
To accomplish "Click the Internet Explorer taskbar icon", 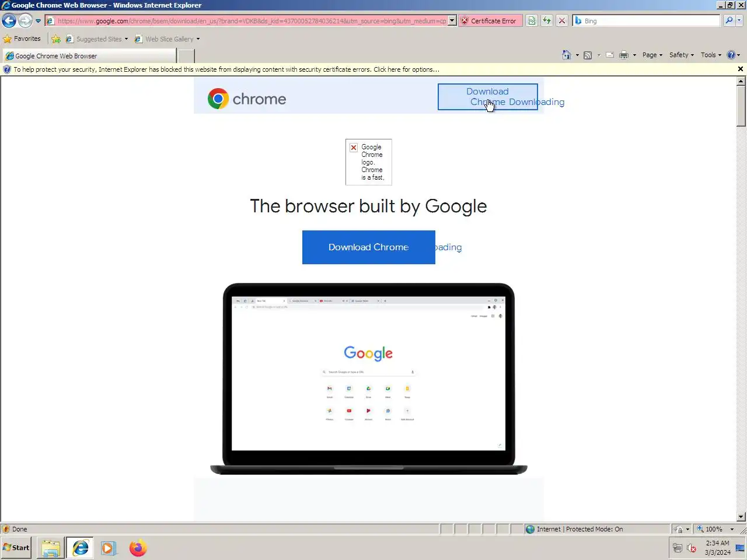I will click(x=80, y=548).
